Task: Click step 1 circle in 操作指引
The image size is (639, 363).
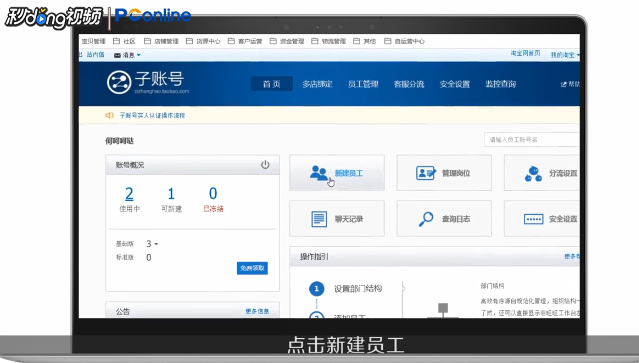Action: [317, 288]
